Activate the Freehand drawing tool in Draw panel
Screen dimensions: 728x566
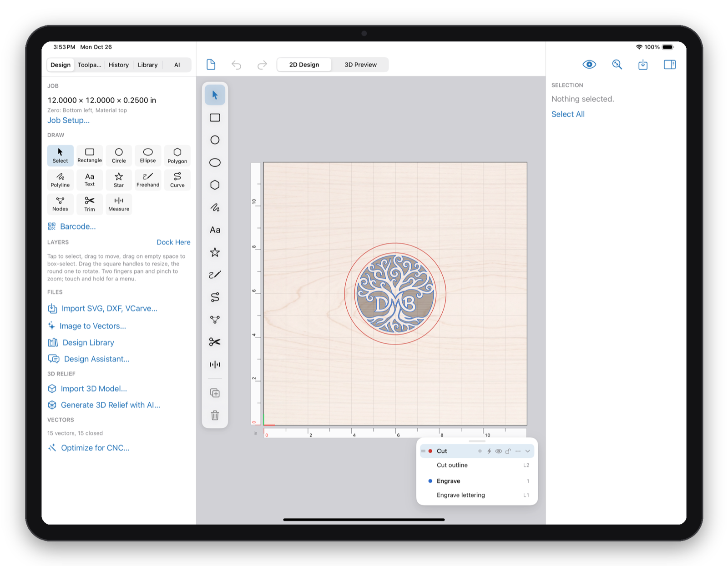tap(148, 180)
